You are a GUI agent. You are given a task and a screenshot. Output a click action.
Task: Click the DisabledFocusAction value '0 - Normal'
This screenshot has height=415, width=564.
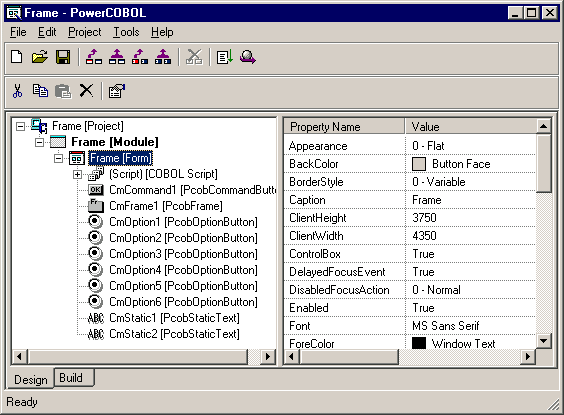[x=436, y=290]
